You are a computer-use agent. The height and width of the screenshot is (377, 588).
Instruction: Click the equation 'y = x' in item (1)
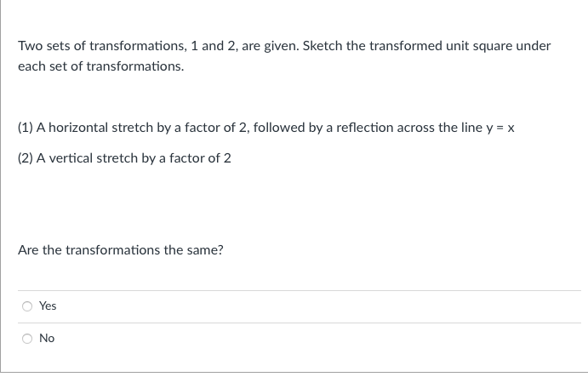(x=500, y=129)
